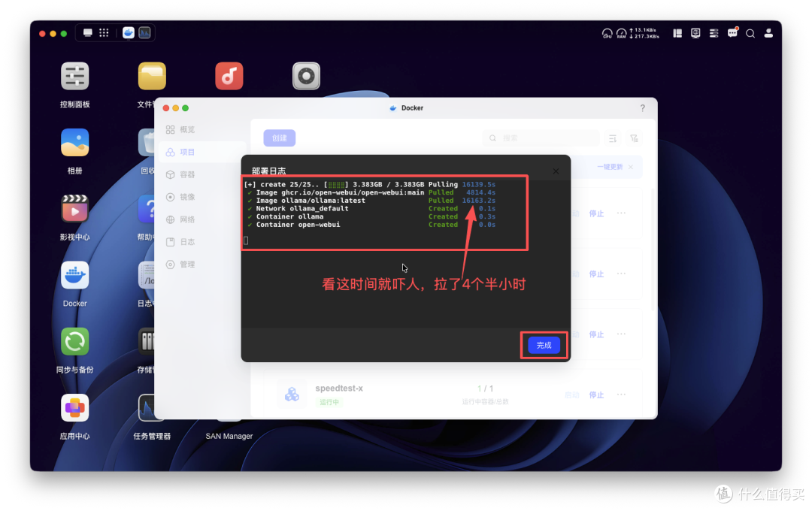Open the filter icon in Docker toolbar
The image size is (812, 511).
(x=634, y=138)
